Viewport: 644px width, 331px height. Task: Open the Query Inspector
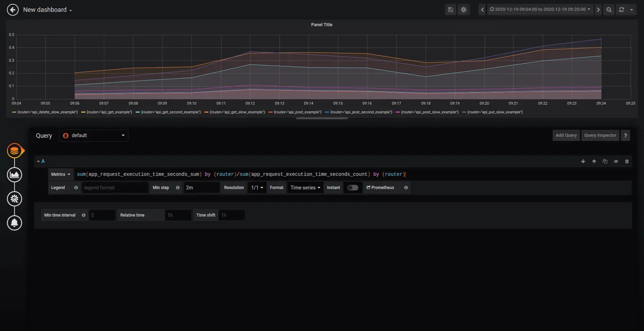coord(600,135)
